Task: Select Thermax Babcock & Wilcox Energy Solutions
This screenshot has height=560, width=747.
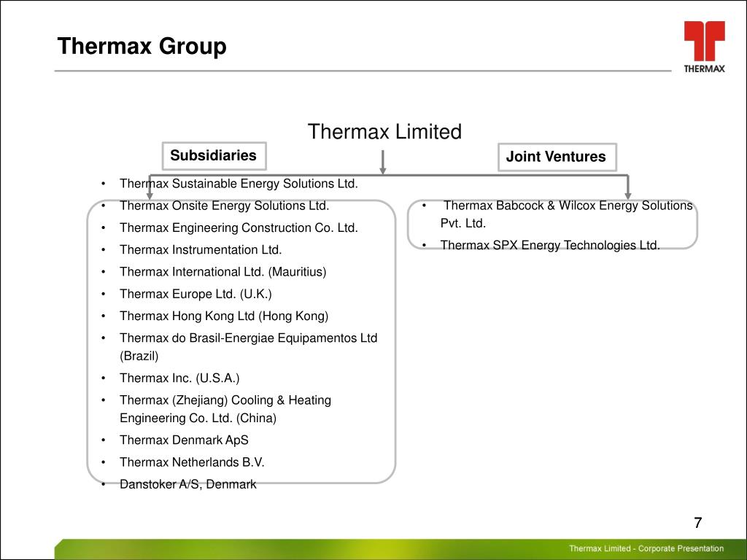Action: pos(566,214)
